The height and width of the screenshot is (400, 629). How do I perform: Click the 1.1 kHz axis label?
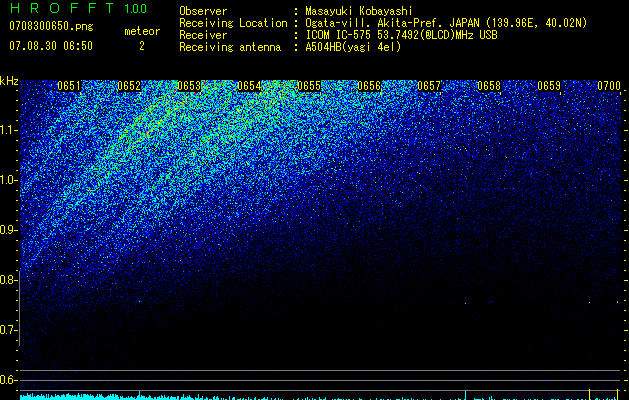8,130
